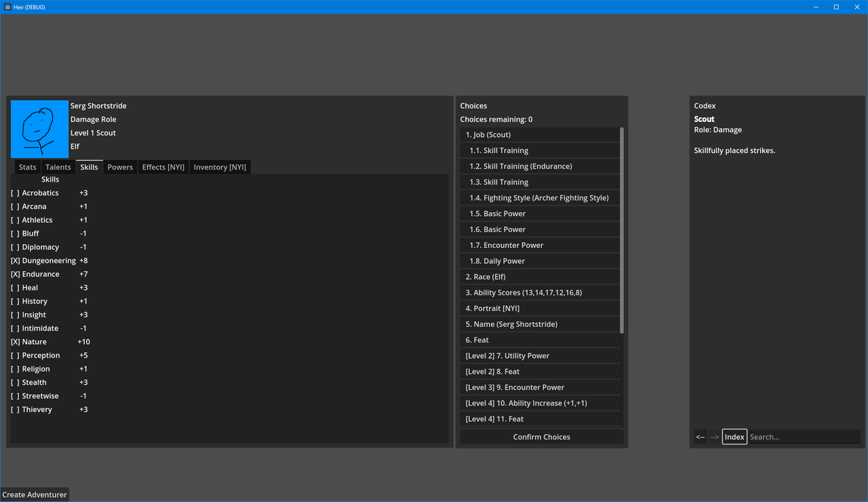This screenshot has width=868, height=502.
Task: Click the Confirm Choices button
Action: click(542, 437)
